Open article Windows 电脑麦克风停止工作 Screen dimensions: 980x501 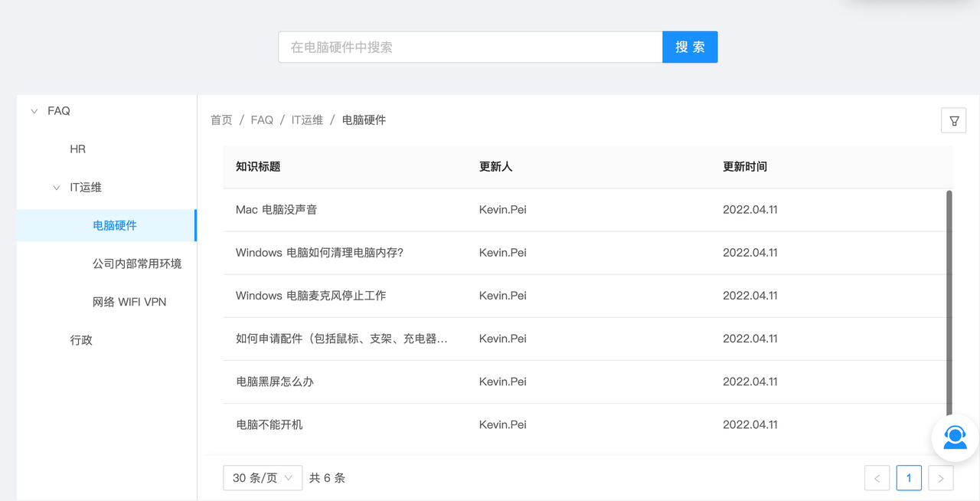tap(311, 296)
